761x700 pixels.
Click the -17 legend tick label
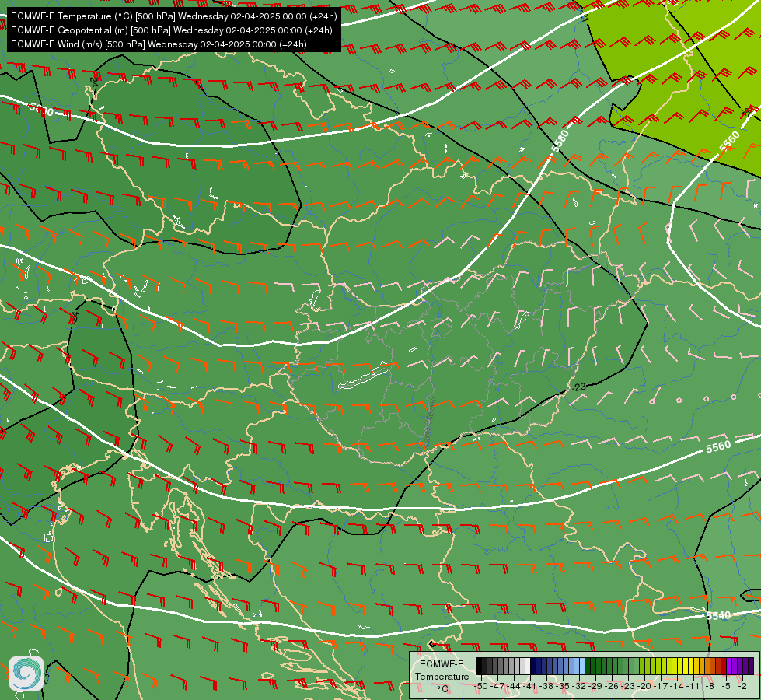661,687
